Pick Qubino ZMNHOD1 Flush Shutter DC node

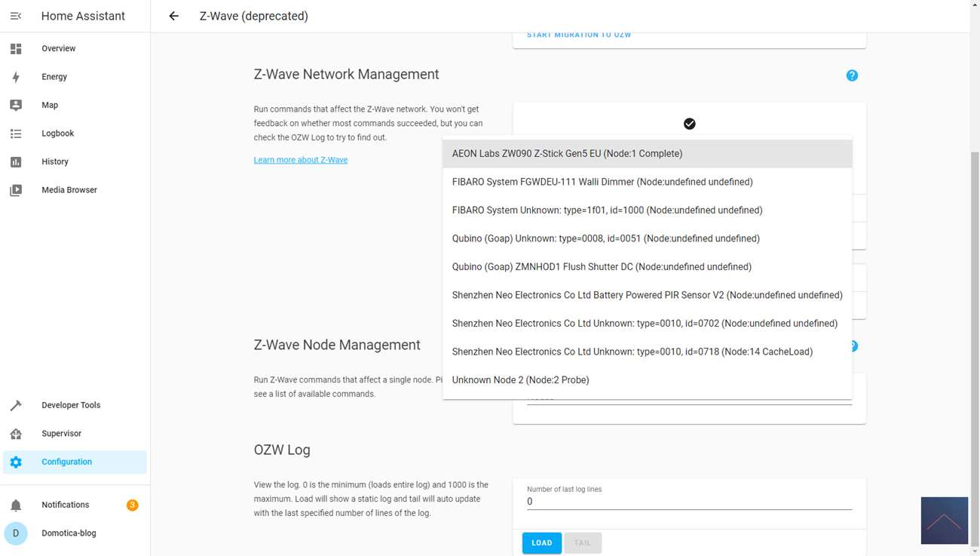tap(601, 267)
